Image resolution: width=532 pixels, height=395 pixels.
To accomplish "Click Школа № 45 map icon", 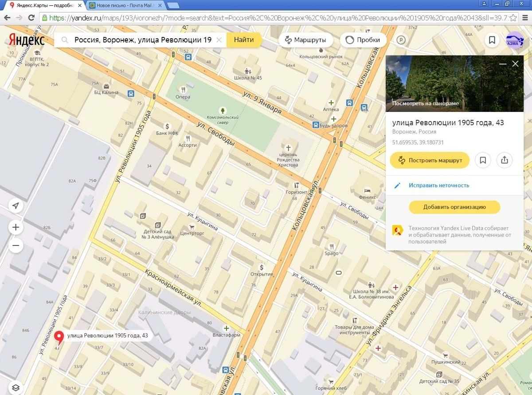I will click(248, 71).
